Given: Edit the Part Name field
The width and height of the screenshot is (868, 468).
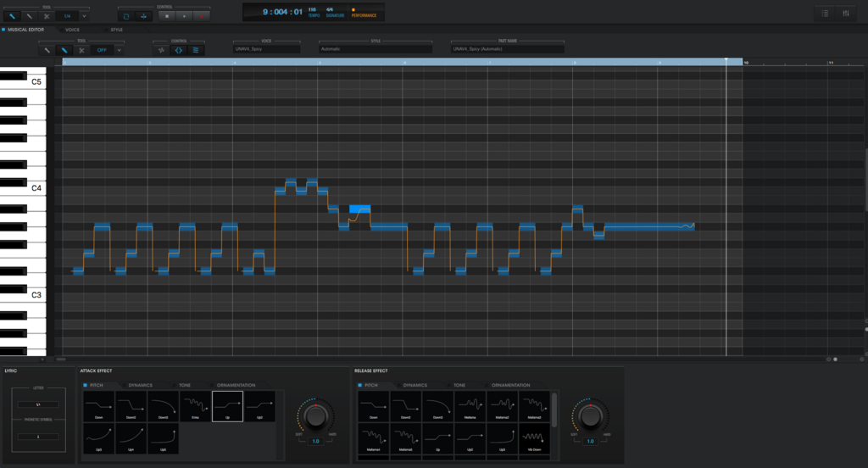Looking at the screenshot, I should coord(508,48).
